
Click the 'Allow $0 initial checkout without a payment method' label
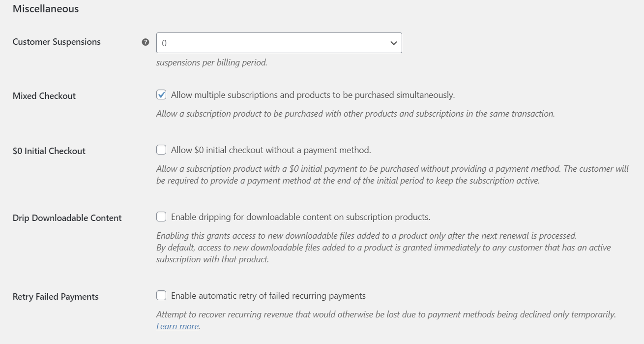pos(271,150)
